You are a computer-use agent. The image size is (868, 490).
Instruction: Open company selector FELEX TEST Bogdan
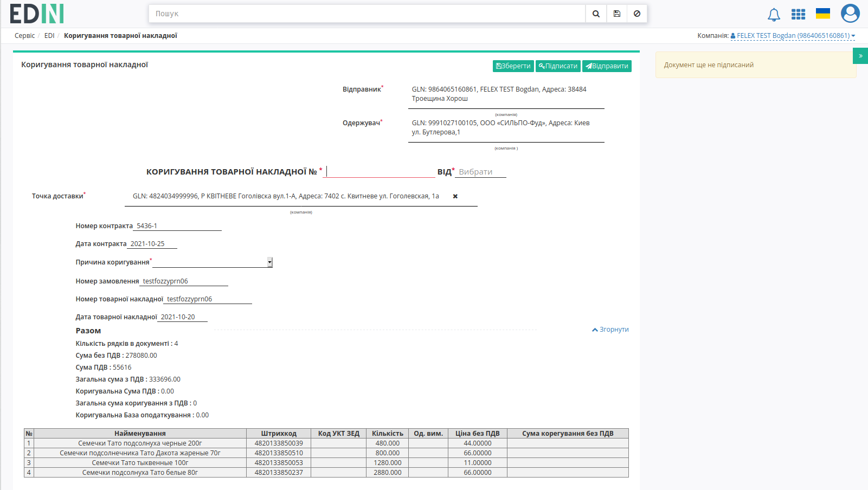tap(793, 36)
